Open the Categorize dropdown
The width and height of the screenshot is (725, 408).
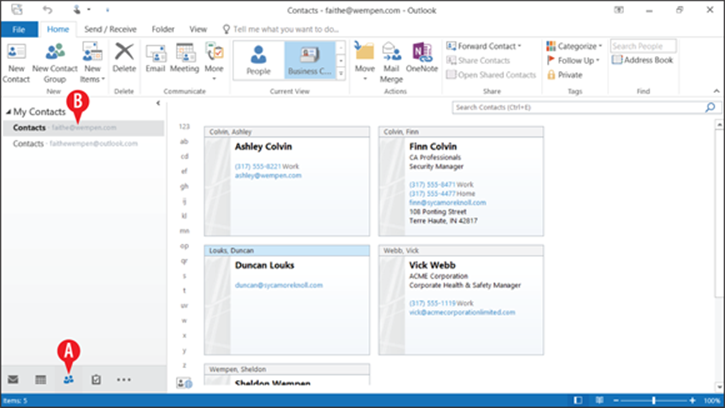574,46
